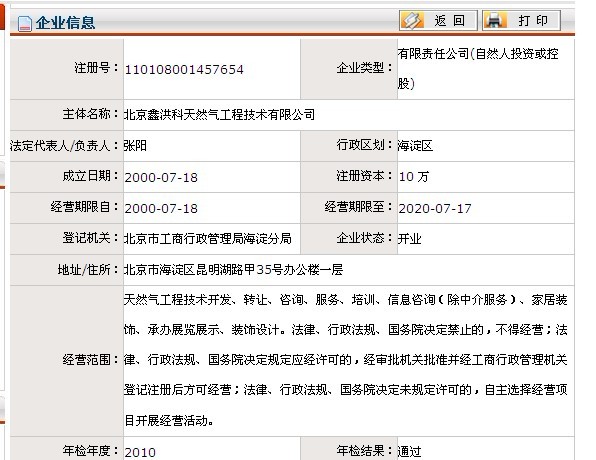Click the printer icon on 打印 button
Image resolution: width=596 pixels, height=460 pixels.
click(495, 20)
